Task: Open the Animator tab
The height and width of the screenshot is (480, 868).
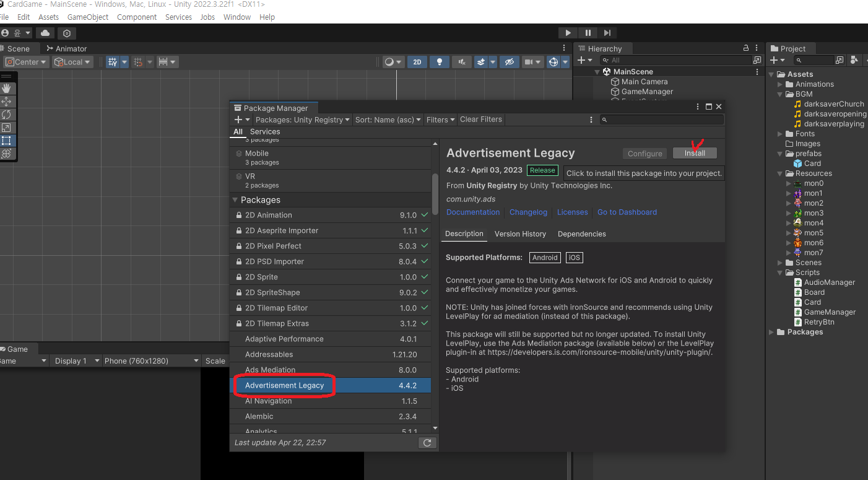Action: tap(66, 48)
